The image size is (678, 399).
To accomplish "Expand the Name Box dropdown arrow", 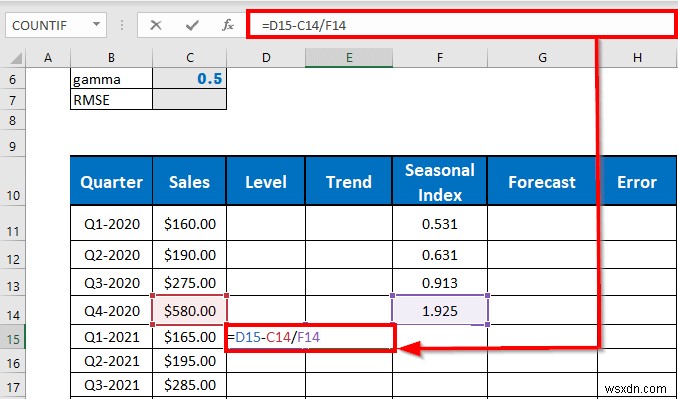I will click(96, 25).
